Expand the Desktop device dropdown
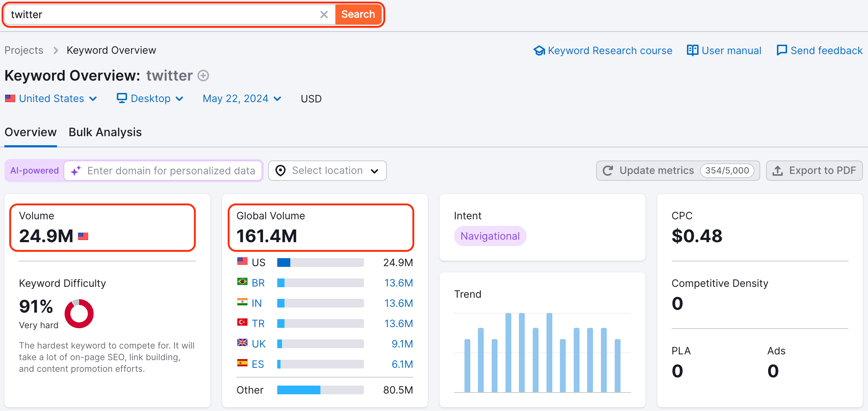This screenshot has height=411, width=868. click(150, 98)
